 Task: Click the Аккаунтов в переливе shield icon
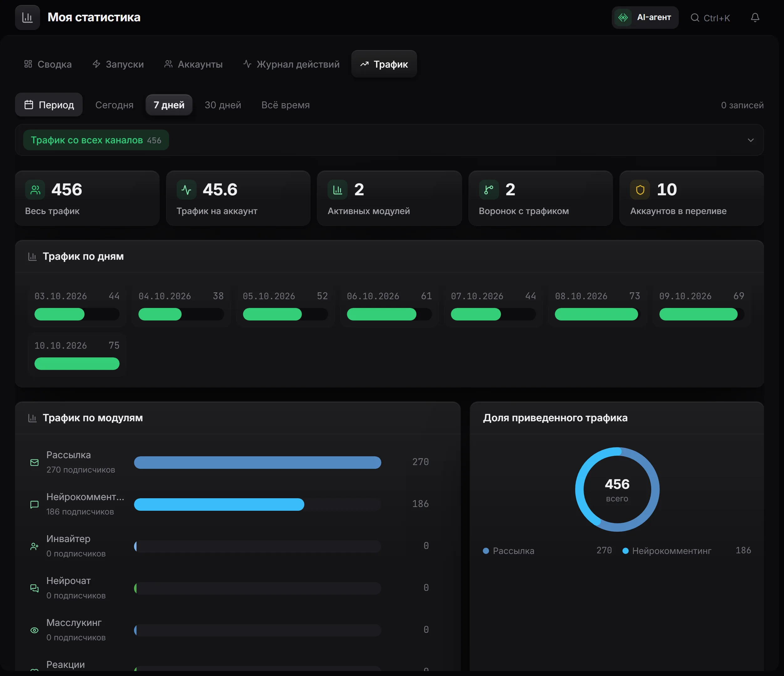tap(640, 190)
